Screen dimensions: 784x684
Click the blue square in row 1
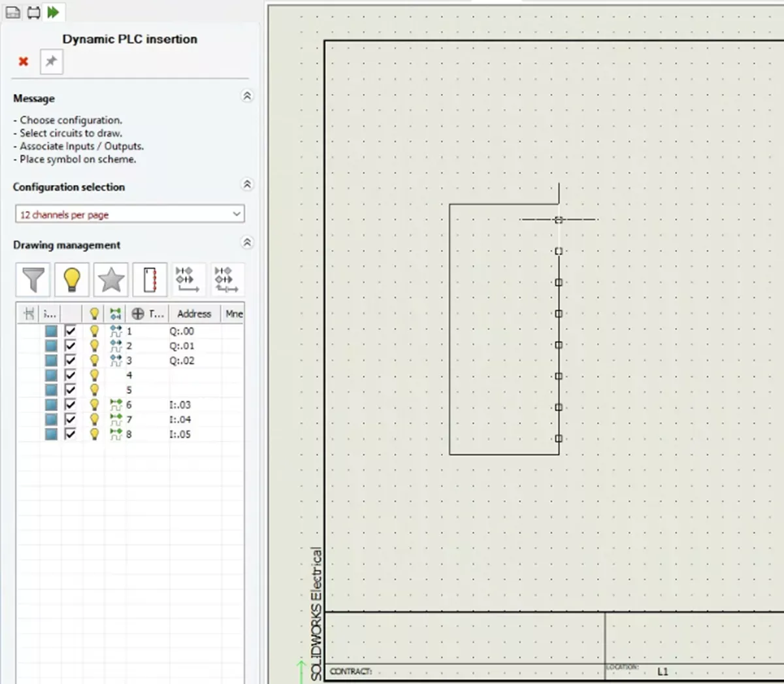(x=51, y=331)
